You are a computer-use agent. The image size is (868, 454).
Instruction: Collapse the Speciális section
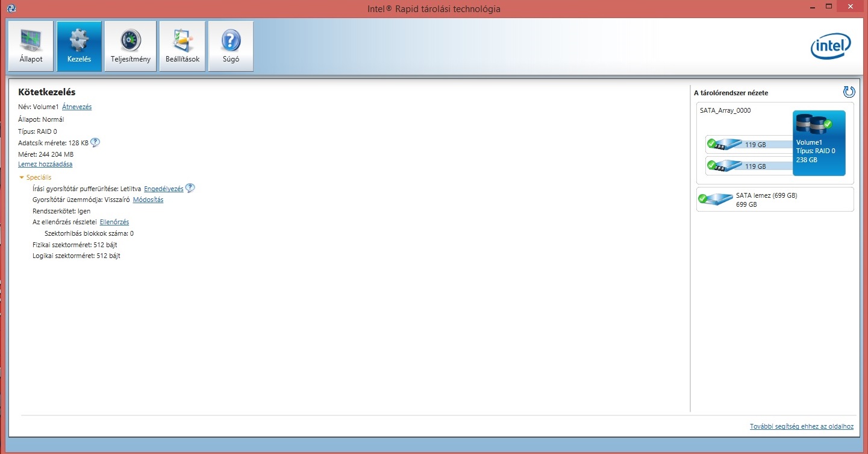point(35,177)
